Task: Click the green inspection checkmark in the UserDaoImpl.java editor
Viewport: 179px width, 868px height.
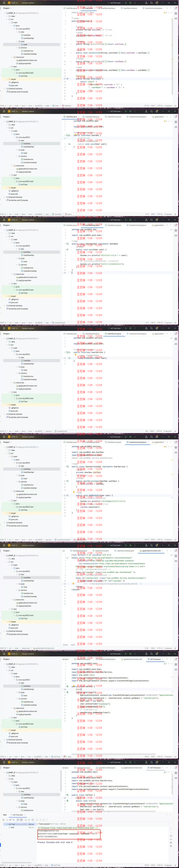Action: [171, 229]
